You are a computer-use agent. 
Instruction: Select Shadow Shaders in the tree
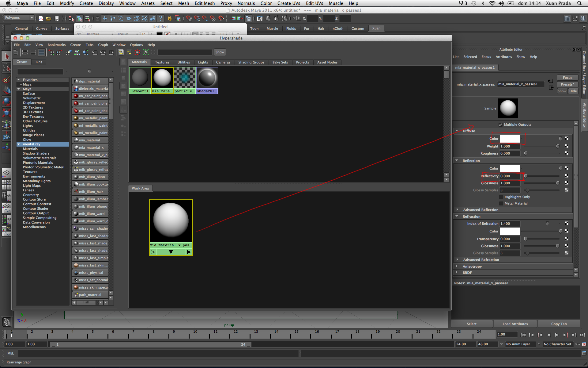tap(36, 153)
